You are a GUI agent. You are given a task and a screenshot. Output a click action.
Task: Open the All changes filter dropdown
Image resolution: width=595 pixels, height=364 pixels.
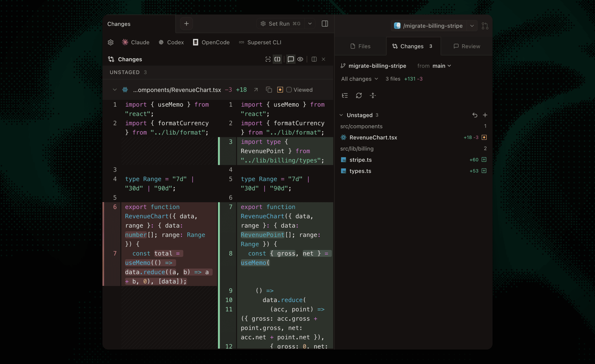360,79
